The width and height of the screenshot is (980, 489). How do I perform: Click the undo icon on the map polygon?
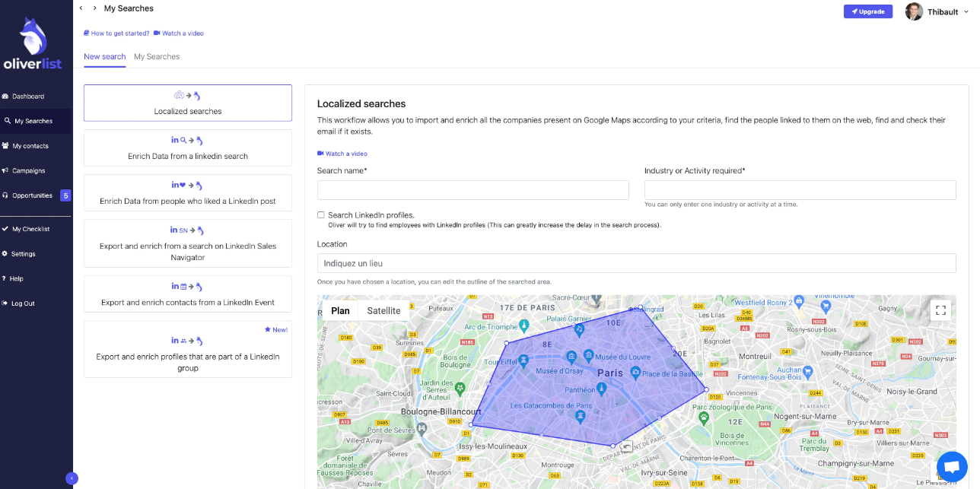tap(625, 446)
